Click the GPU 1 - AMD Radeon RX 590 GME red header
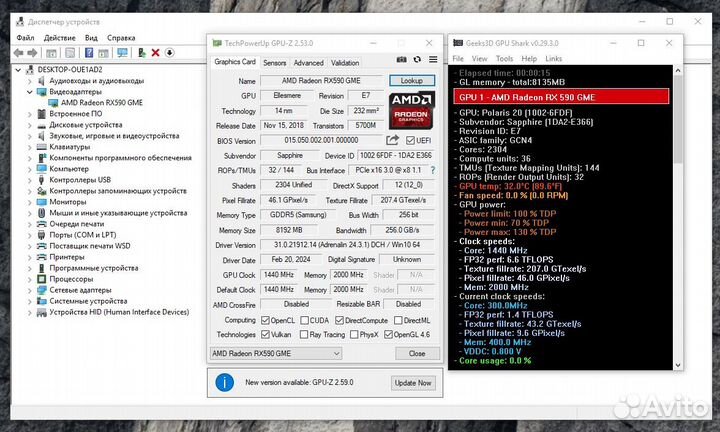 [561, 97]
